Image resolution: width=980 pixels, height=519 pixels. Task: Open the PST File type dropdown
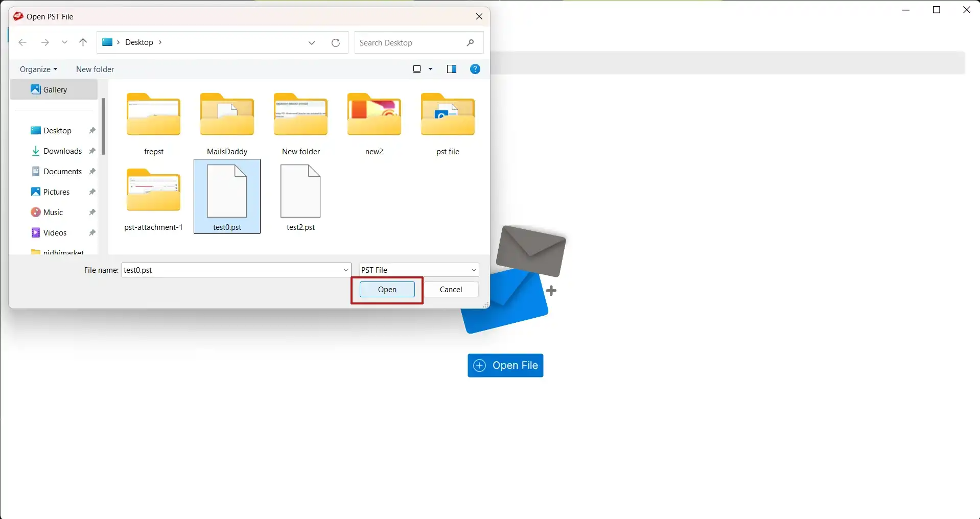click(x=419, y=270)
